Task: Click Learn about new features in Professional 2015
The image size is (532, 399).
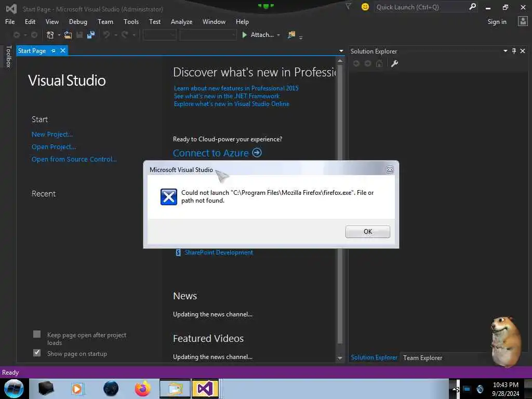Action: click(x=236, y=88)
